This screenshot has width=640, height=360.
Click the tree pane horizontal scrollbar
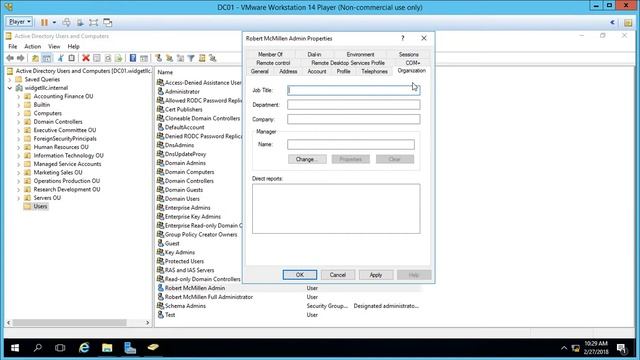69,322
